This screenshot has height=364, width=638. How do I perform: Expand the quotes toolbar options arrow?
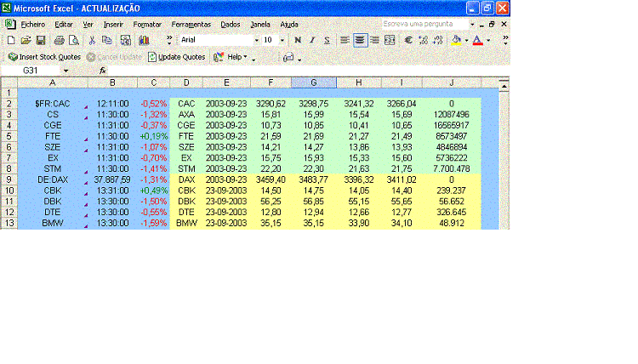click(253, 60)
